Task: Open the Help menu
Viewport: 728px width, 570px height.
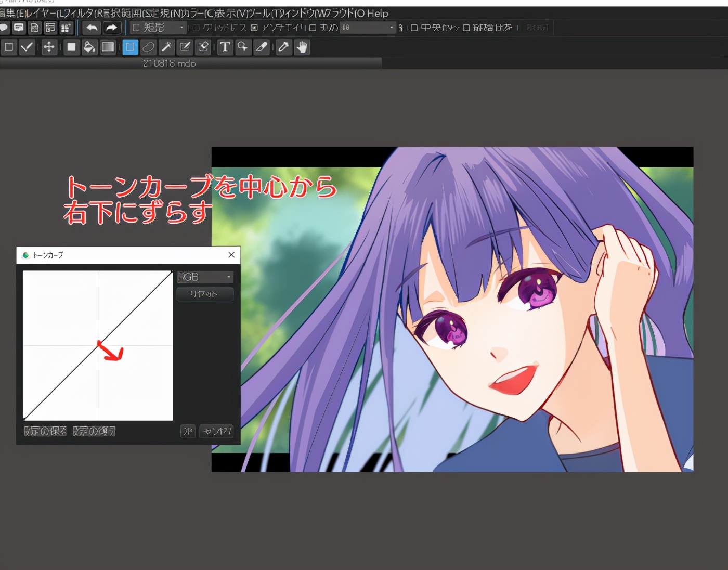Action: (378, 14)
